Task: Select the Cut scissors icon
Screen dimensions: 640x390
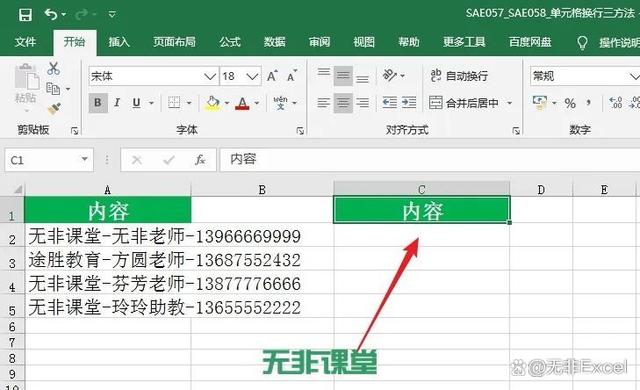Action: pos(53,69)
